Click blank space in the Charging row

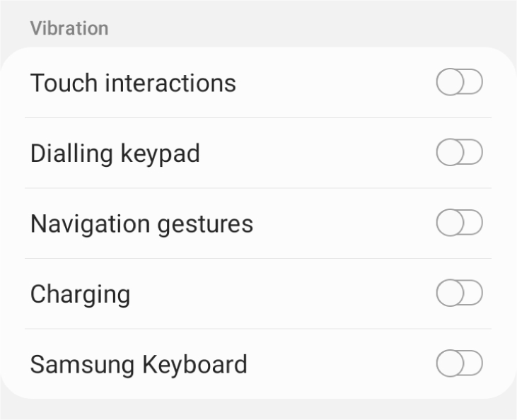click(283, 294)
